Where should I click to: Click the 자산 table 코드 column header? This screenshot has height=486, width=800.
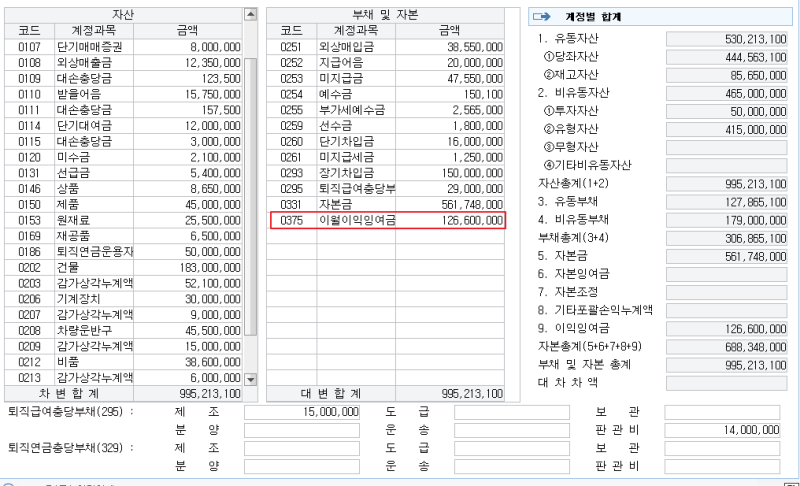(x=30, y=31)
